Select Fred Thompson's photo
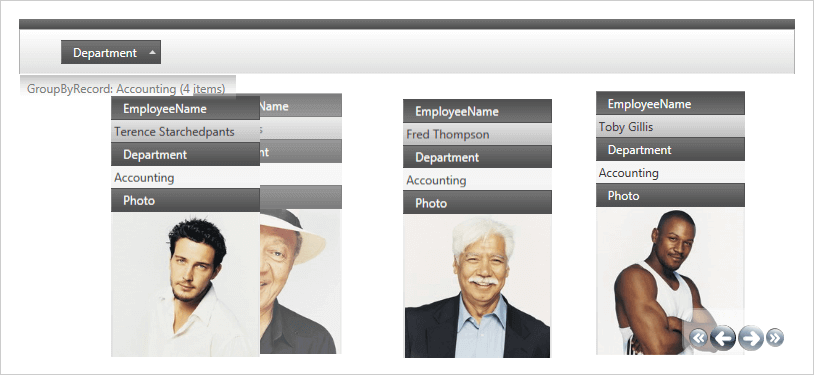The width and height of the screenshot is (814, 375). (x=477, y=286)
